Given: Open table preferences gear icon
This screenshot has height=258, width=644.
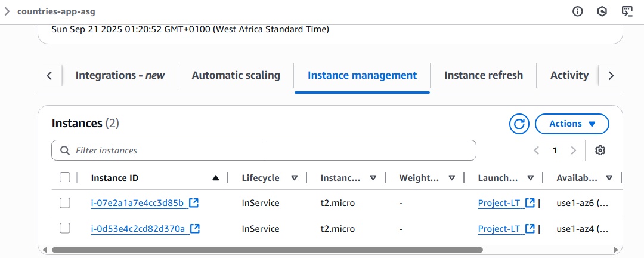Looking at the screenshot, I should pos(600,150).
